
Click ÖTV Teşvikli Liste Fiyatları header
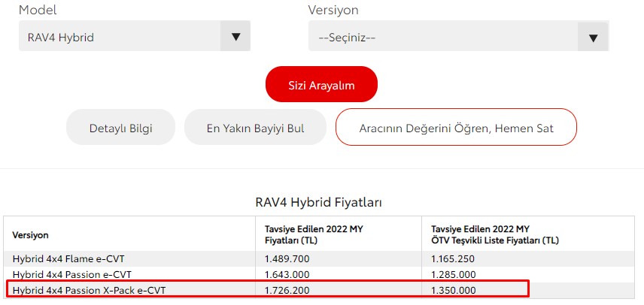(x=495, y=235)
